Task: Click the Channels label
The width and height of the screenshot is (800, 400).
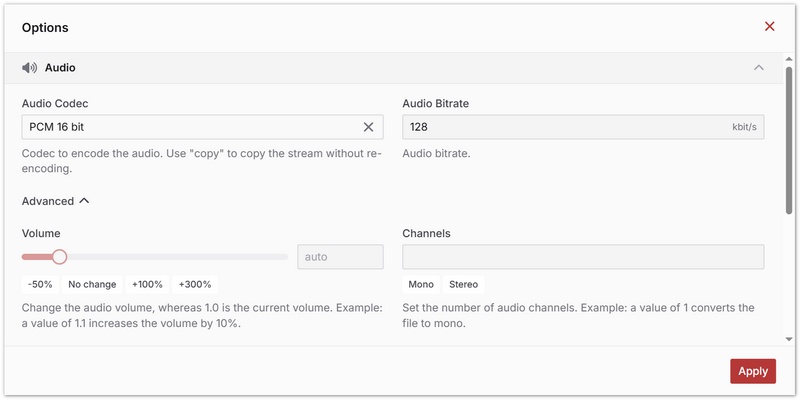Action: click(x=427, y=234)
